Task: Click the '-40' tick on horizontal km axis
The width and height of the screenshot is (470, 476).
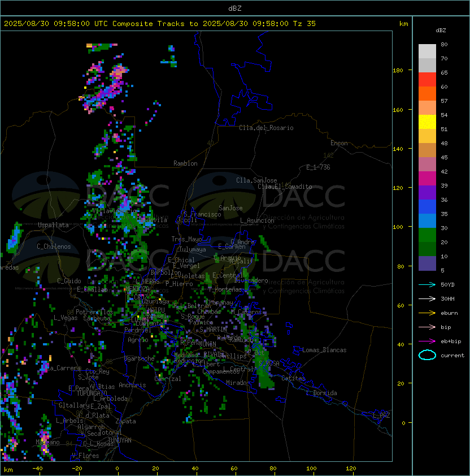Action: click(37, 469)
